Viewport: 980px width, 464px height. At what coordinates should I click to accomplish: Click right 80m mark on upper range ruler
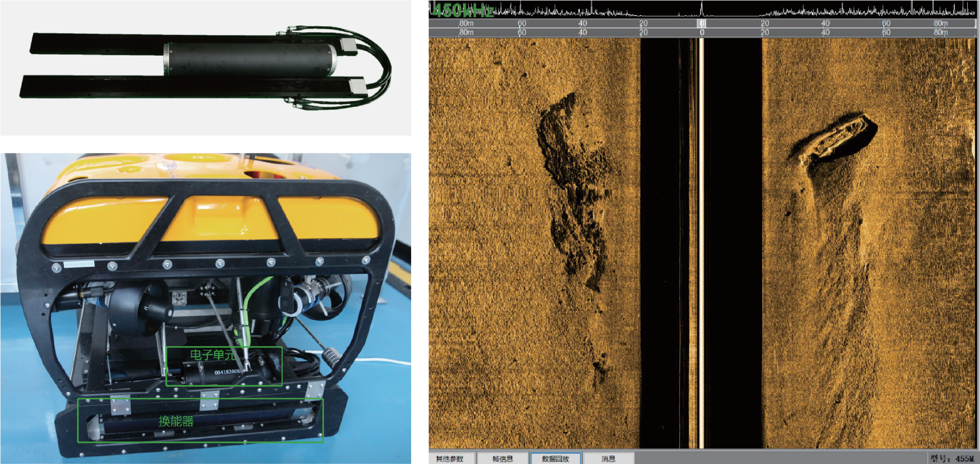coord(940,23)
